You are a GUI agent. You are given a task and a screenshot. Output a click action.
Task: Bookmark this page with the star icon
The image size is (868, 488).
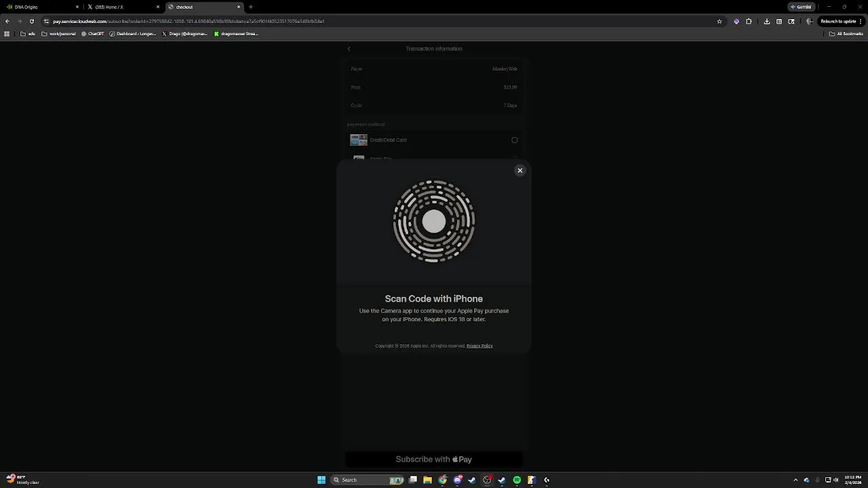click(719, 21)
